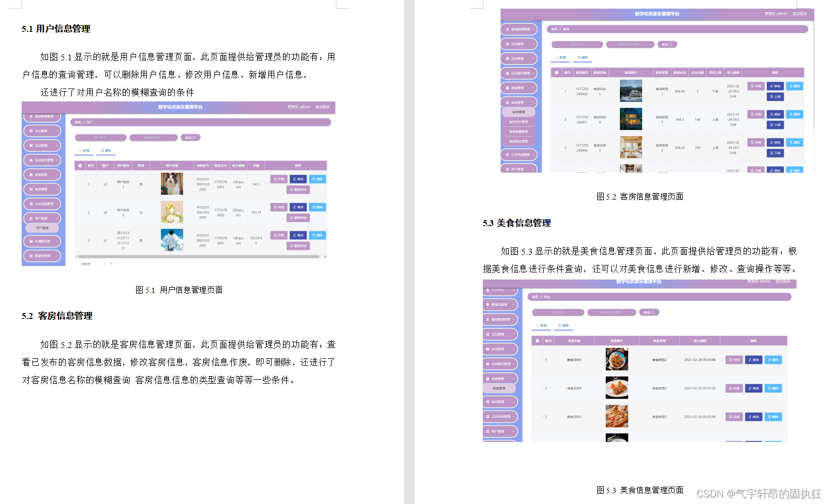This screenshot has width=830, height=504.
Task: Click 新增 add button on room page figure
Action: click(561, 57)
